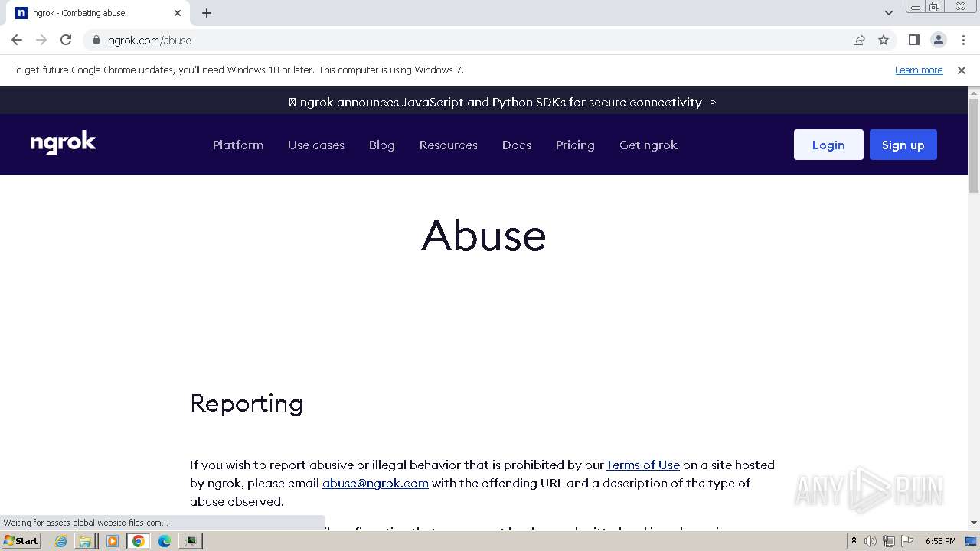Click the scrollbar up arrow

pos(974,93)
